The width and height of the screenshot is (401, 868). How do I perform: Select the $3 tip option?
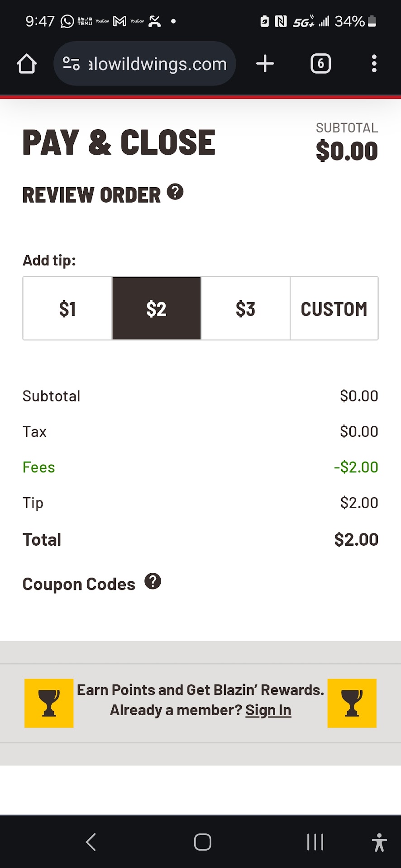pos(245,309)
